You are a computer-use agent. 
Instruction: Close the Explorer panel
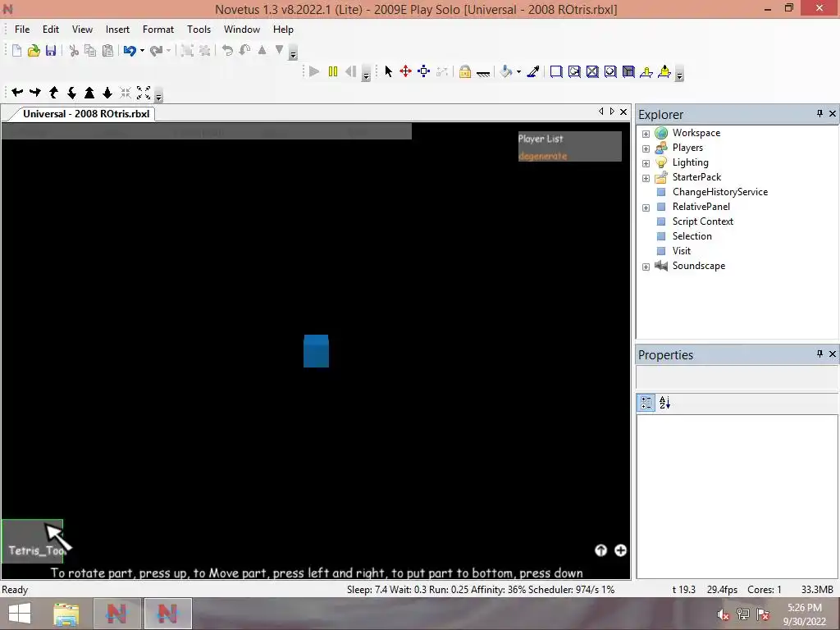(833, 113)
